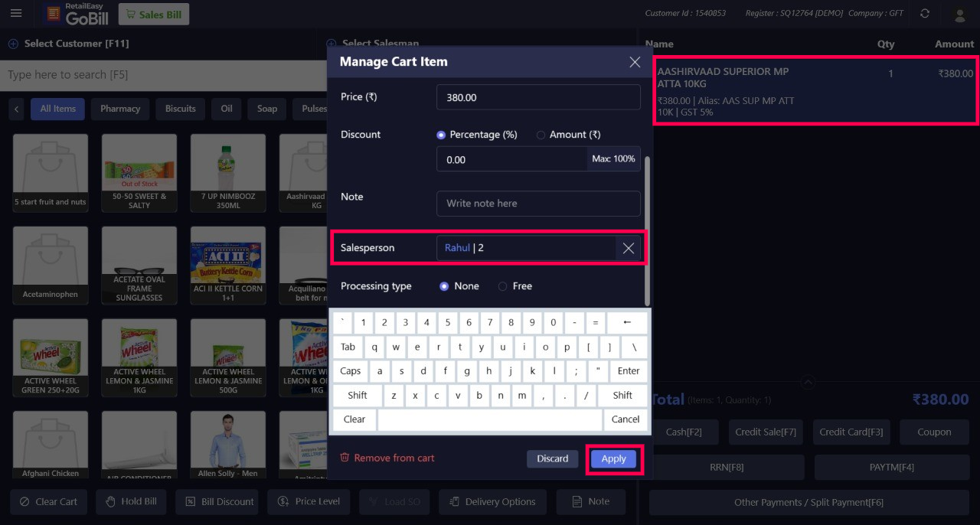
Task: Select the Pharmacy category
Action: pyautogui.click(x=120, y=109)
